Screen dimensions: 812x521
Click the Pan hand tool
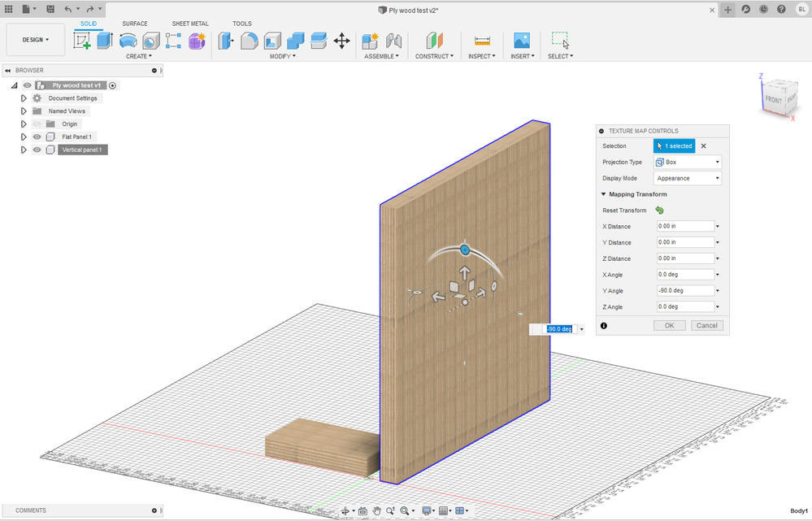coord(376,510)
